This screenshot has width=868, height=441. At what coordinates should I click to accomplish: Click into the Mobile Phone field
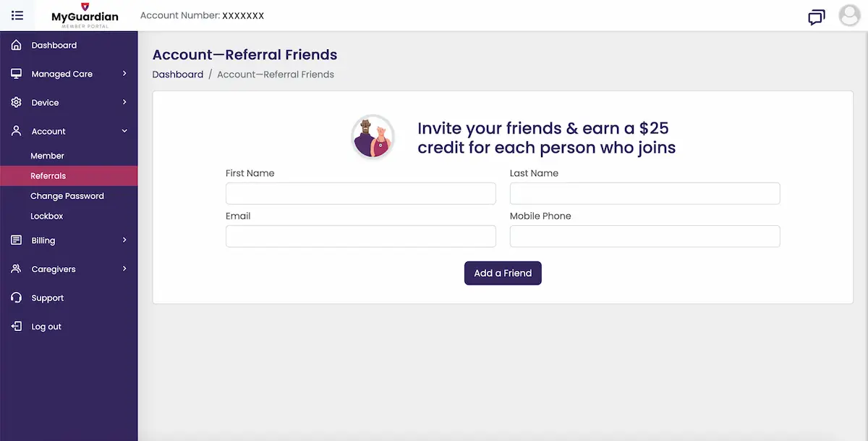tap(644, 236)
